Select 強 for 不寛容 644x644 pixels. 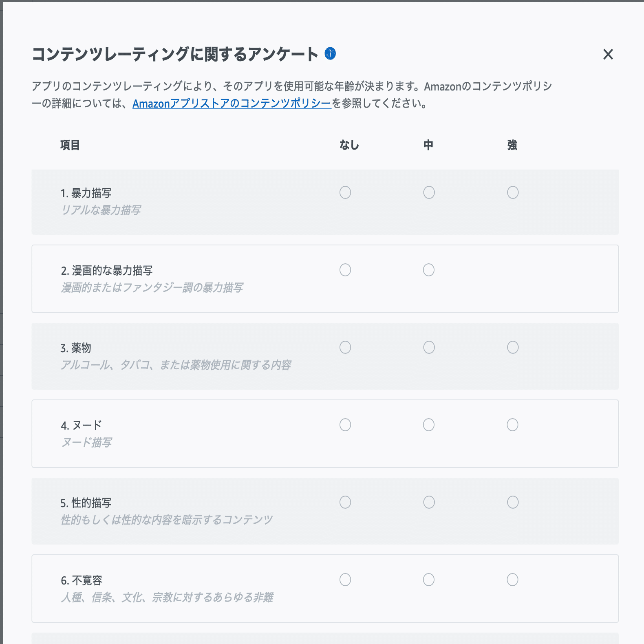(x=512, y=579)
